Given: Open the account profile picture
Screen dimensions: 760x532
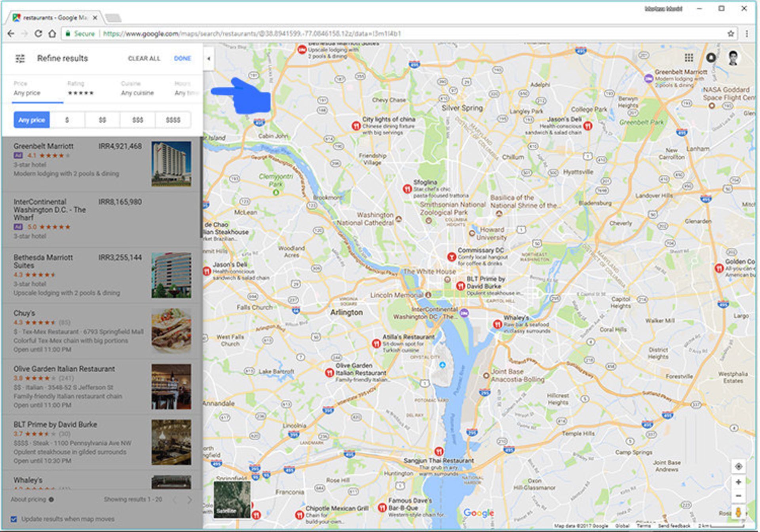Looking at the screenshot, I should (733, 58).
